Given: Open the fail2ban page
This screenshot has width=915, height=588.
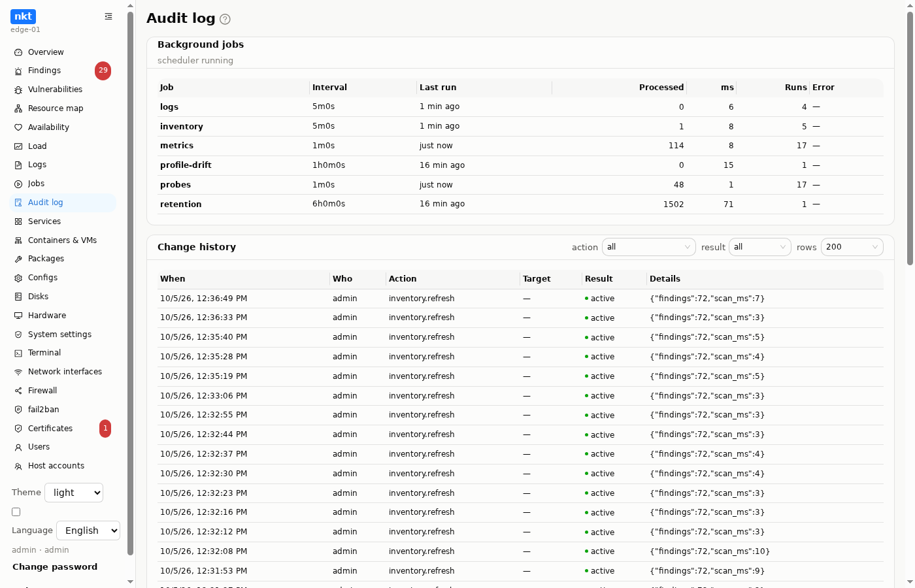Looking at the screenshot, I should 63,410.
